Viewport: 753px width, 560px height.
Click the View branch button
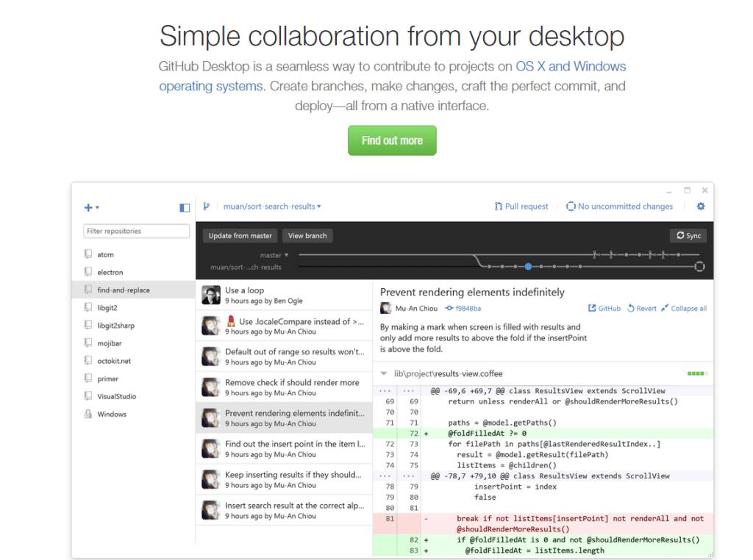pos(307,236)
